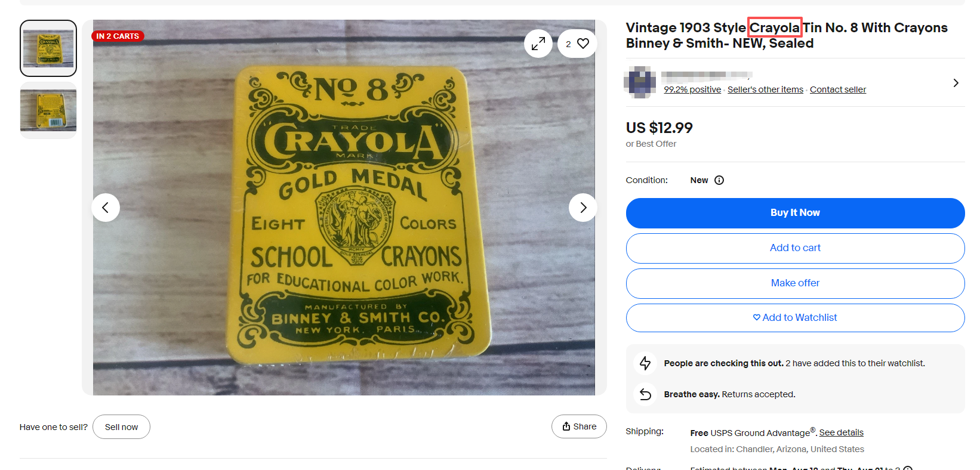Click the seller avatar image

click(x=640, y=82)
